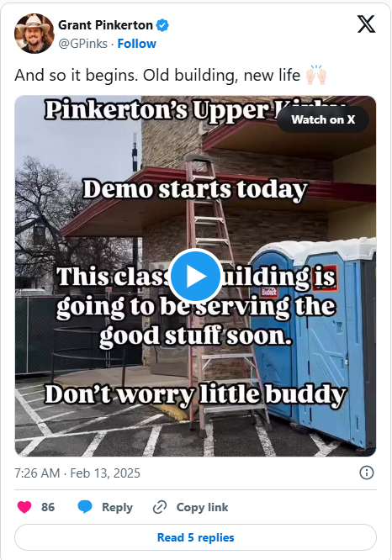
Task: Click the reply speech bubble icon
Action: click(85, 507)
